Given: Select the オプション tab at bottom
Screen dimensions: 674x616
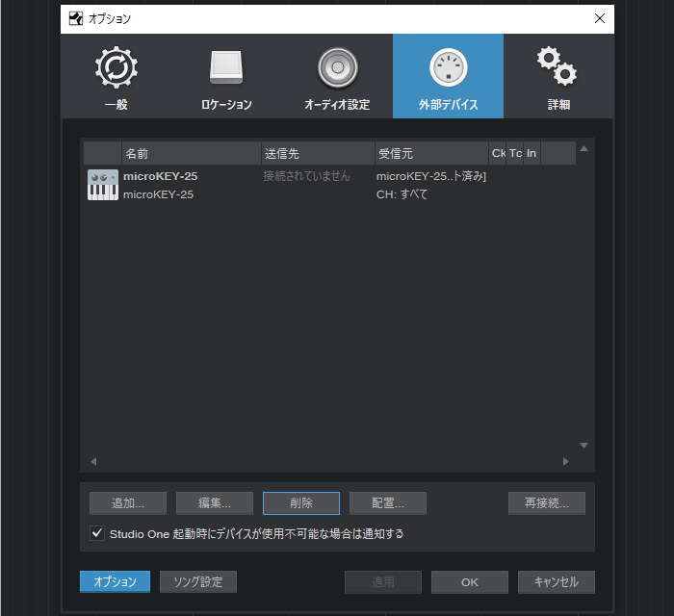Looking at the screenshot, I should 115,581.
